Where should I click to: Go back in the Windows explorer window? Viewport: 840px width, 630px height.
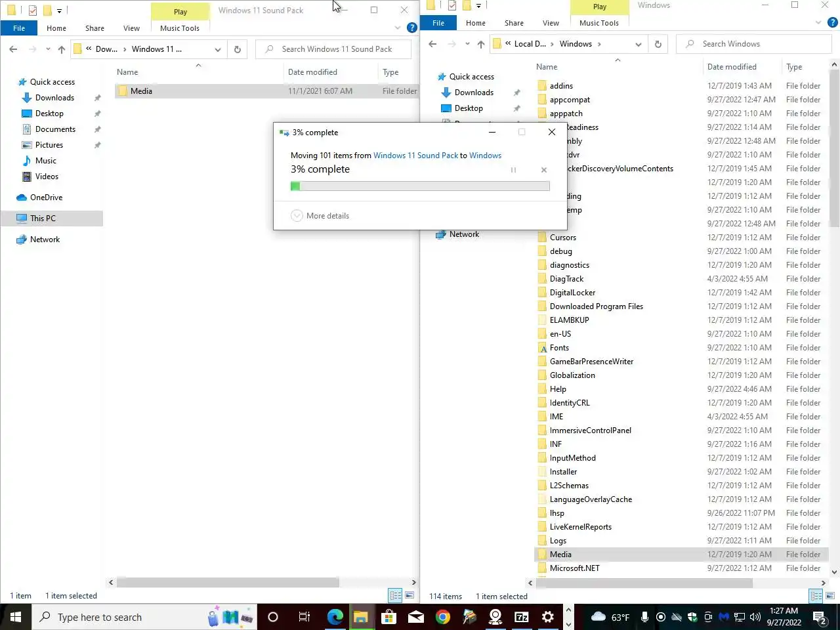point(432,44)
